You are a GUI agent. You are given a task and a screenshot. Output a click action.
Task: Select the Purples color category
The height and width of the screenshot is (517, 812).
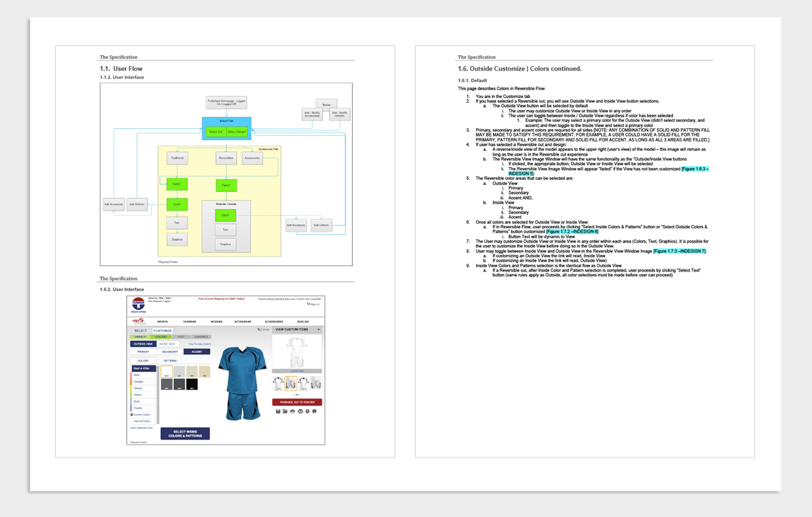(x=143, y=408)
